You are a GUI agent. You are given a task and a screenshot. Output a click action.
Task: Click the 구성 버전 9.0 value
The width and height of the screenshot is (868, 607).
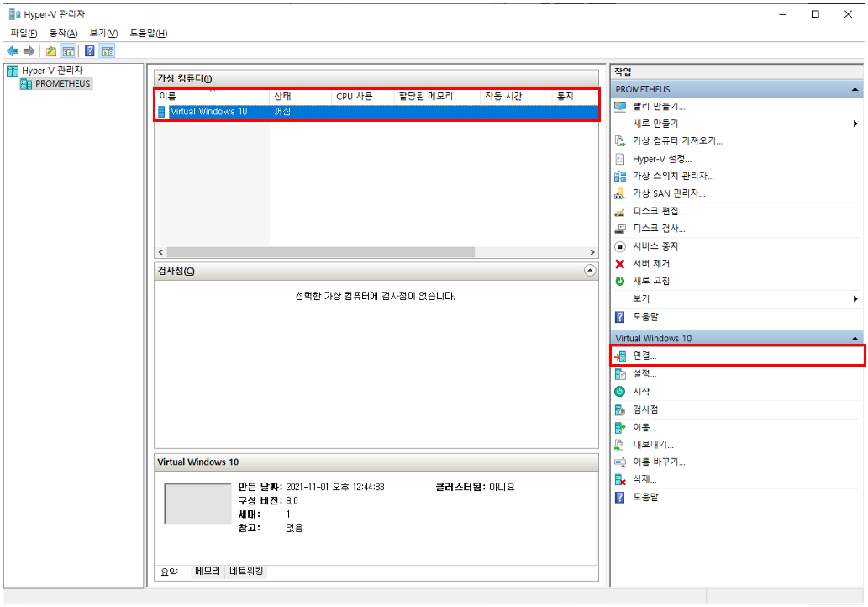(x=292, y=501)
